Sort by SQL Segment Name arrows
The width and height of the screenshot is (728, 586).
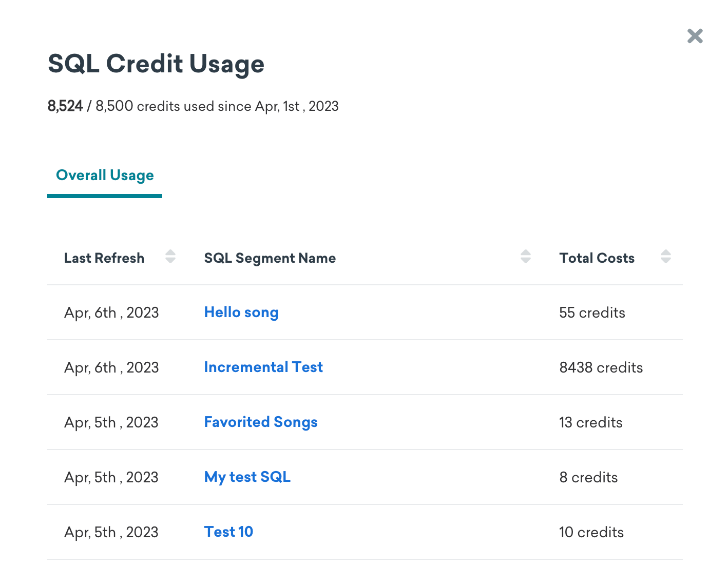[526, 257]
